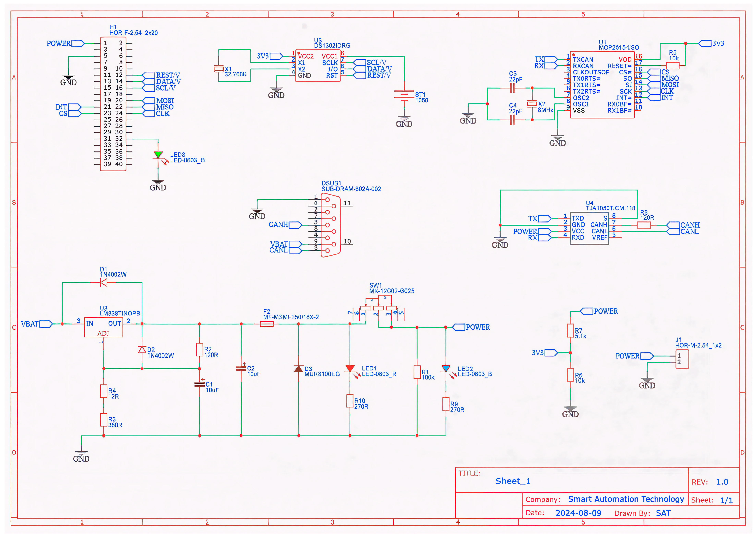This screenshot has width=756, height=537.
Task: Click the Sheet_1 title text
Action: coord(512,481)
